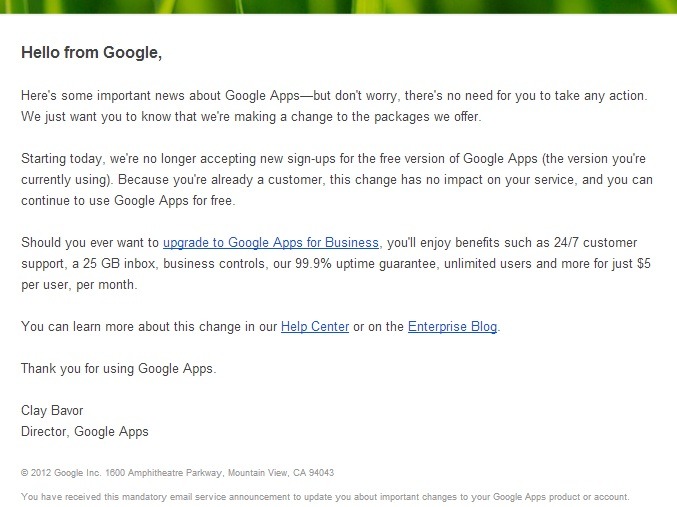Image resolution: width=677 pixels, height=507 pixels.
Task: Click the line 'continue to use Google Apps for free.'
Action: coord(128,201)
